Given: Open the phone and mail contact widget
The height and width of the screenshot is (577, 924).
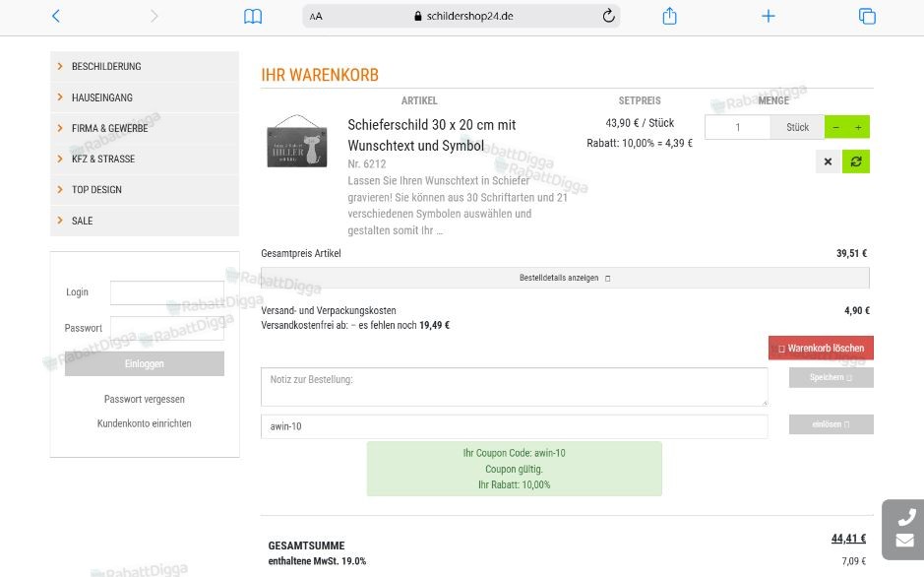Looking at the screenshot, I should (902, 530).
